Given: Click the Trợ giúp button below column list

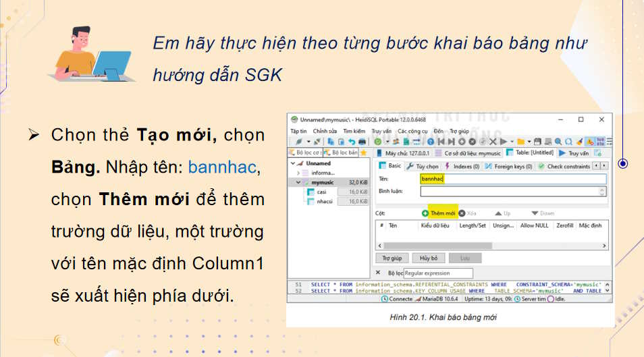Looking at the screenshot, I should click(x=392, y=258).
